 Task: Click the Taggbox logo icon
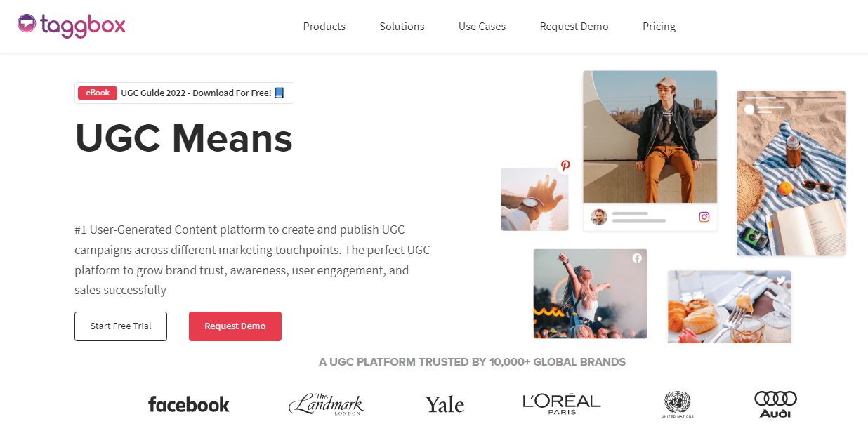coord(27,23)
